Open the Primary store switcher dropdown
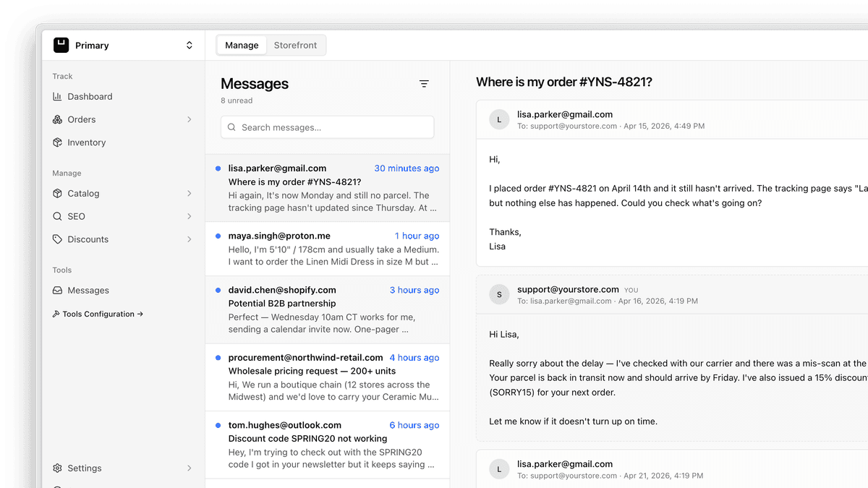868x488 pixels. click(x=189, y=46)
